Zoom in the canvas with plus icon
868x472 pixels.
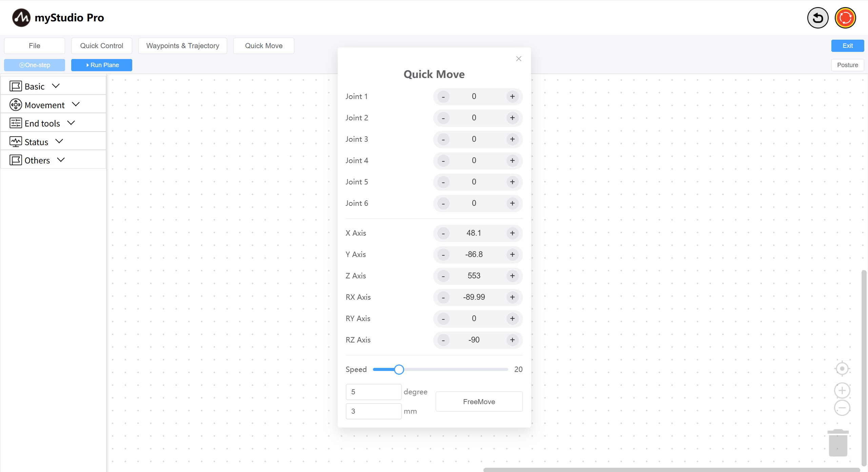point(842,390)
